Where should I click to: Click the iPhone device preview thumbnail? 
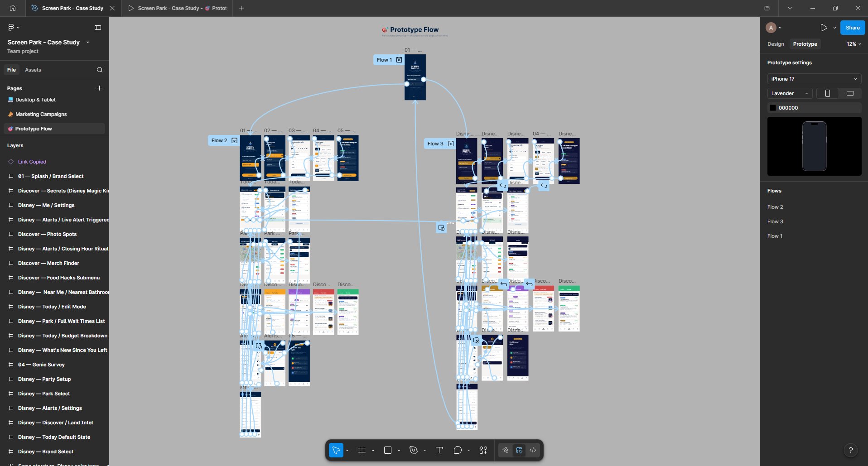click(x=814, y=146)
